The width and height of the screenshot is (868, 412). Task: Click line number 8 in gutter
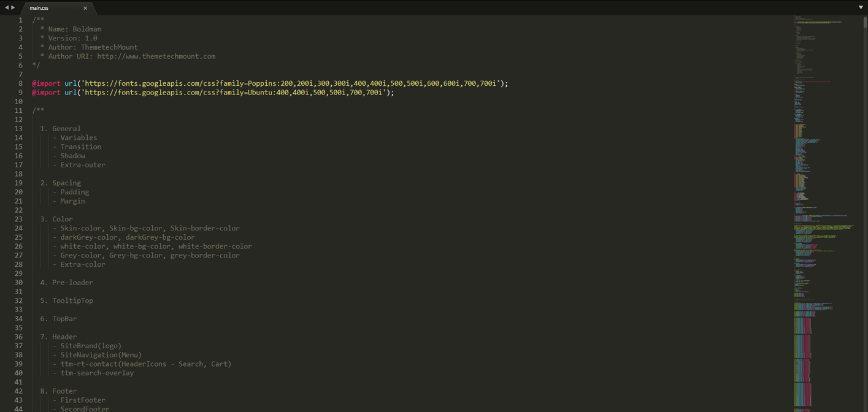click(20, 83)
